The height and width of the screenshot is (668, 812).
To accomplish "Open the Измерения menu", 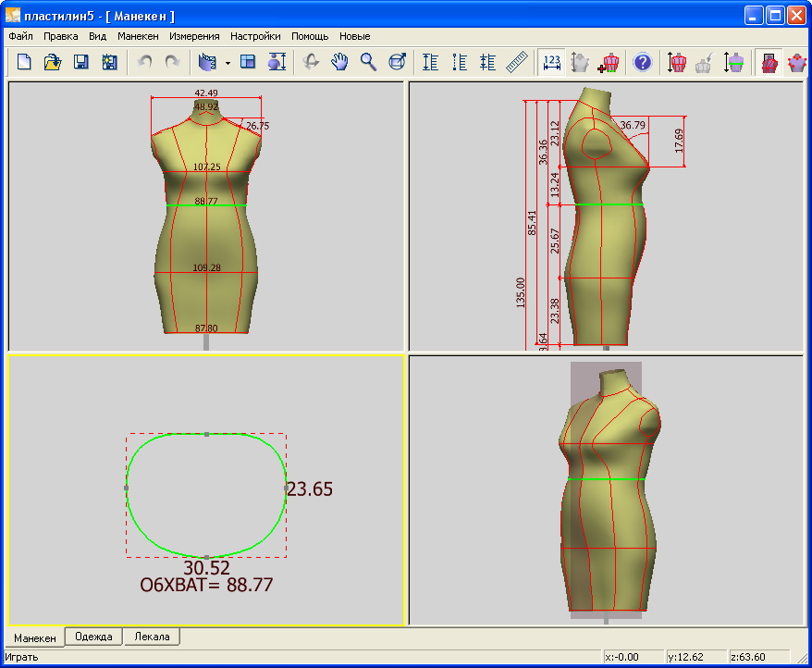I will pyautogui.click(x=194, y=36).
